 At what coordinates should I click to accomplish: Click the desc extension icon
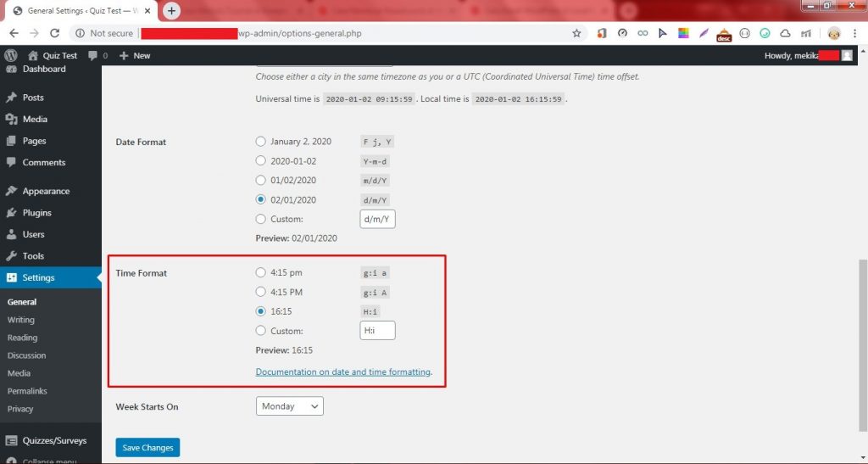tap(724, 34)
